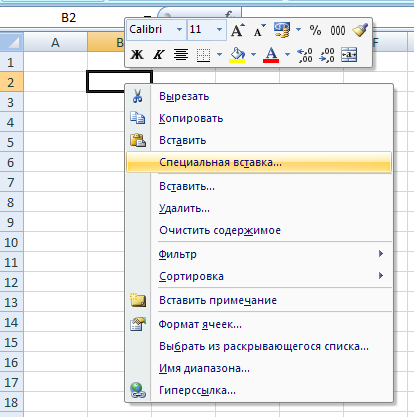Apply accounting number format icon
The height and width of the screenshot is (417, 414).
(282, 30)
